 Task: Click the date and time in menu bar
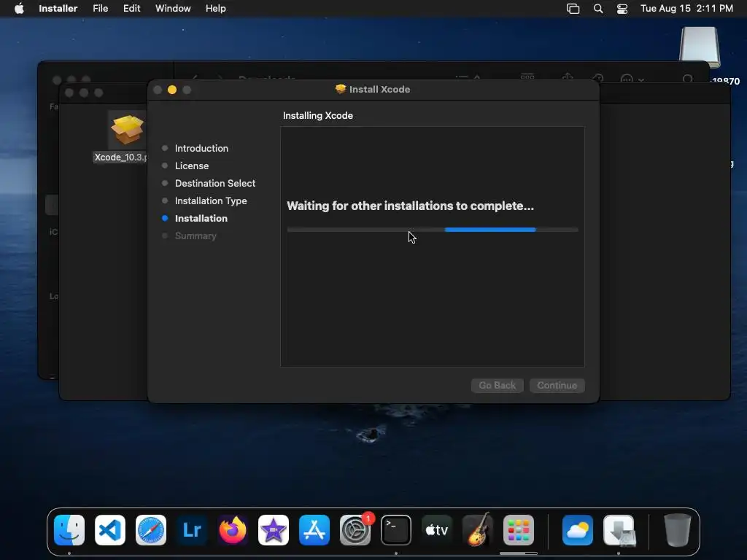click(x=686, y=9)
